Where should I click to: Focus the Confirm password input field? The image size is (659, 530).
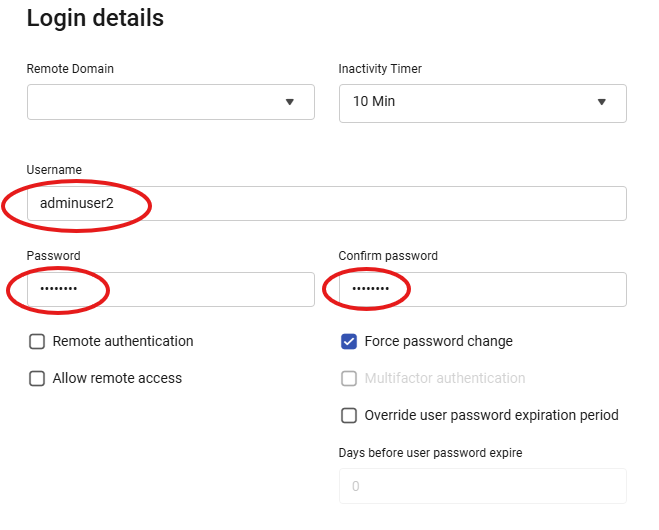point(482,289)
